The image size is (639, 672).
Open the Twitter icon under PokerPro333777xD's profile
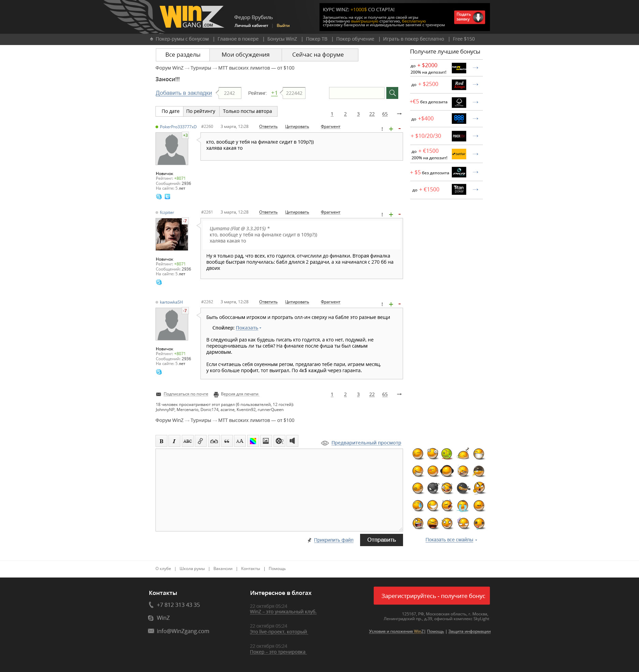tap(167, 196)
